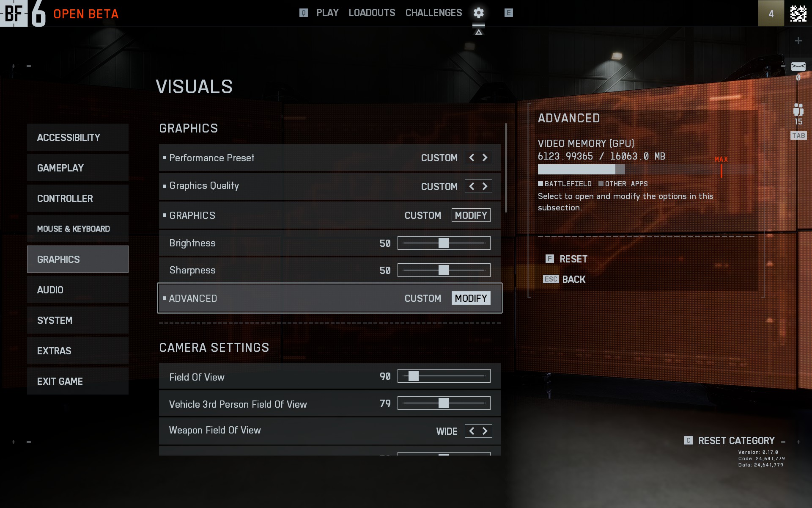The height and width of the screenshot is (508, 812).
Task: Go to the LOADOUTS tab
Action: click(x=372, y=13)
